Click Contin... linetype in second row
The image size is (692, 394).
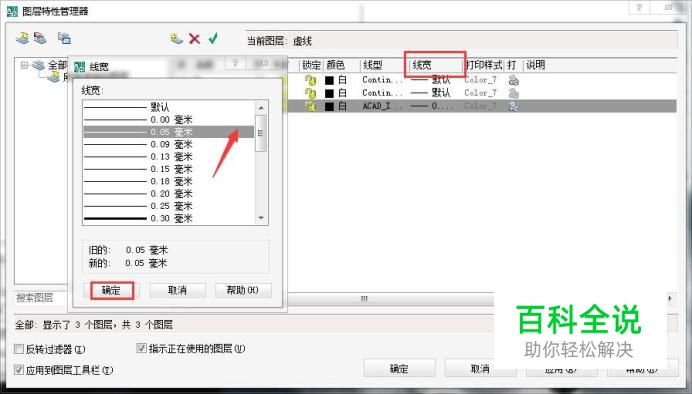click(382, 93)
